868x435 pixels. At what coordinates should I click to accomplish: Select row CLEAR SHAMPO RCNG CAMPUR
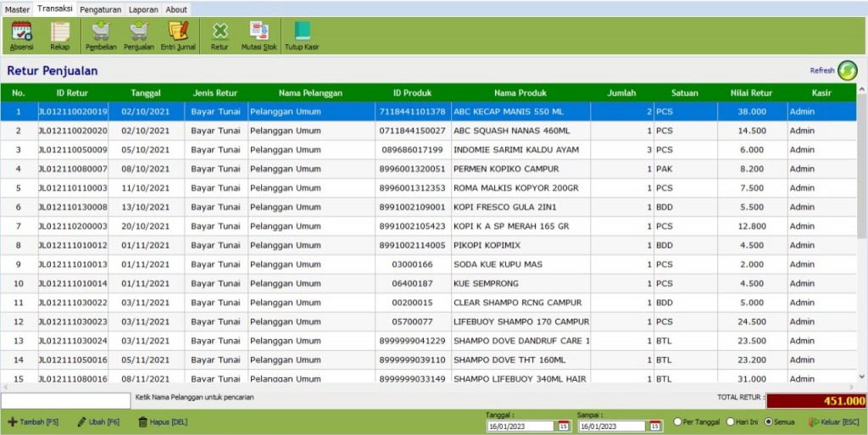(428, 303)
